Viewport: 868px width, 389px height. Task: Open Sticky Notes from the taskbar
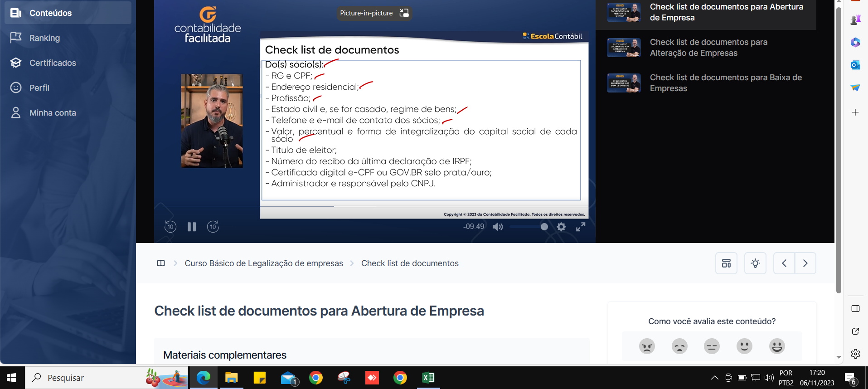click(259, 378)
